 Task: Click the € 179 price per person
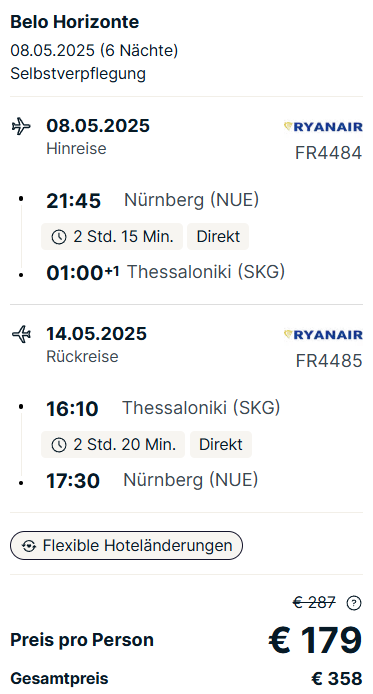(315, 640)
